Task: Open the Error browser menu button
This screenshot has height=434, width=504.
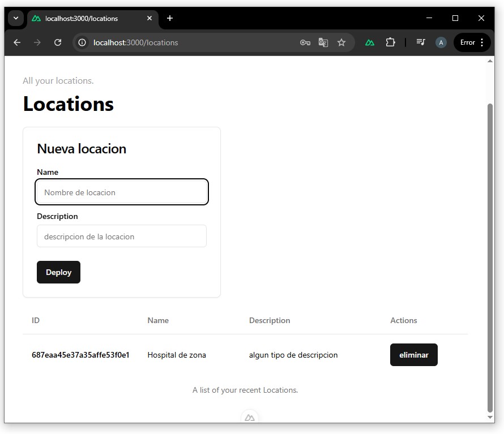Action: click(472, 42)
